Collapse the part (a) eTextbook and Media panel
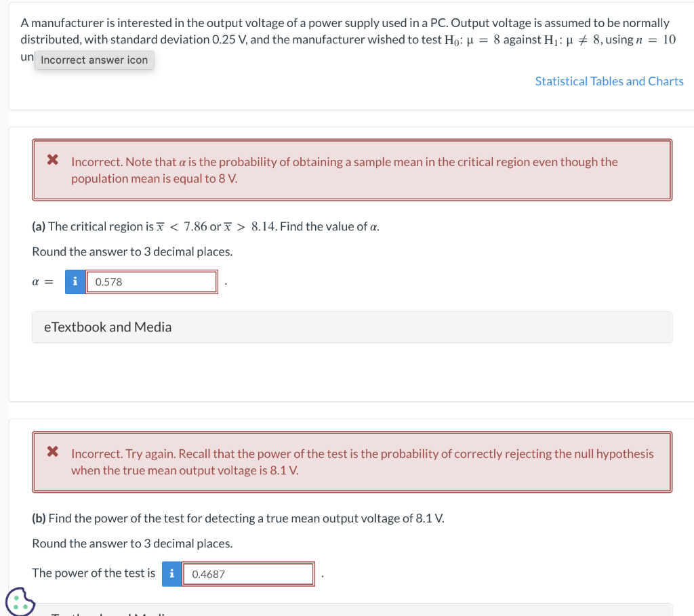This screenshot has width=694, height=616. 107,327
